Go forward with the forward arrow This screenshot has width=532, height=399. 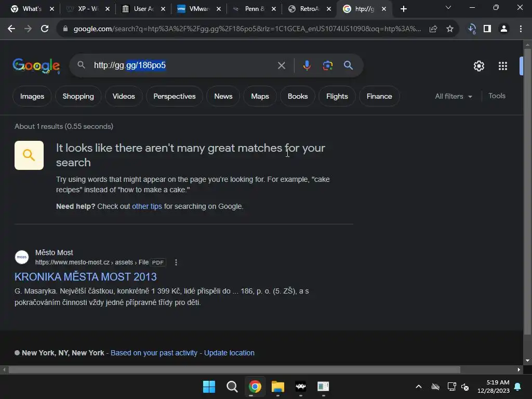tap(28, 29)
